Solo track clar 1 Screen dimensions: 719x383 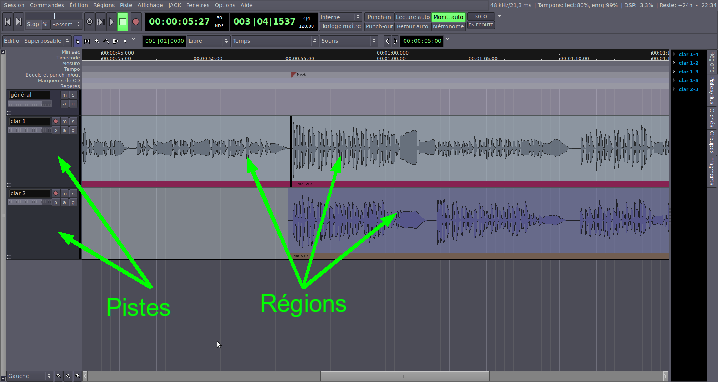73,122
